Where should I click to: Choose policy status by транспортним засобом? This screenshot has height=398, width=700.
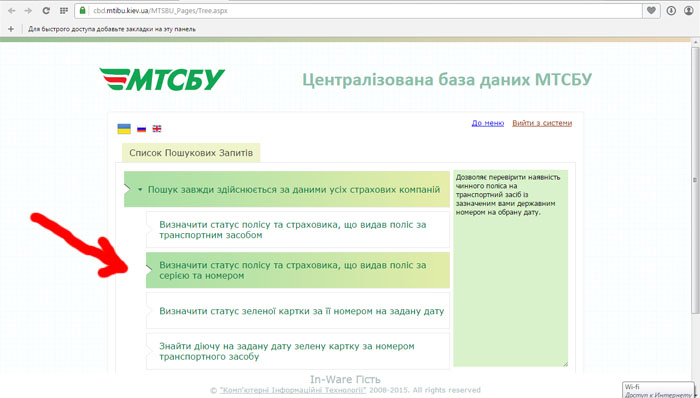click(298, 230)
